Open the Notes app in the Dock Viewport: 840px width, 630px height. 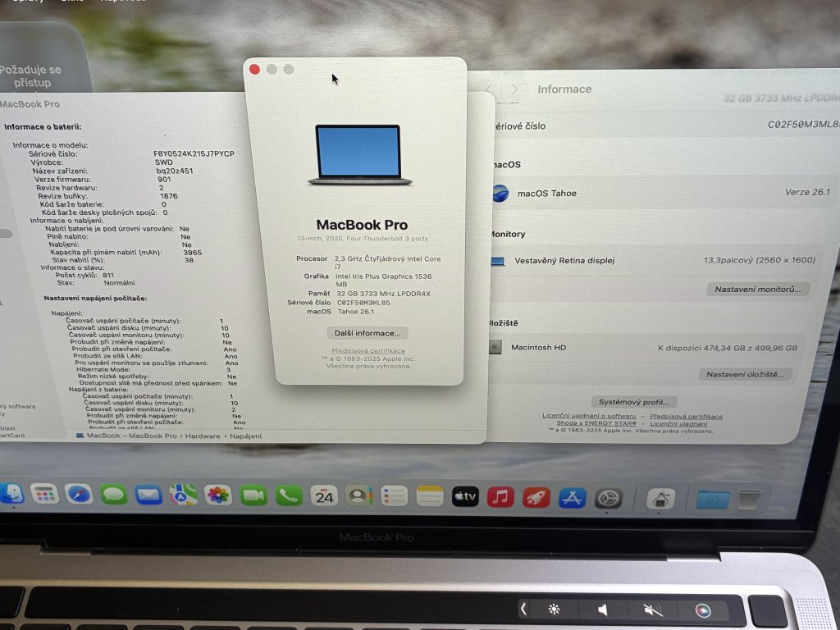tap(430, 497)
